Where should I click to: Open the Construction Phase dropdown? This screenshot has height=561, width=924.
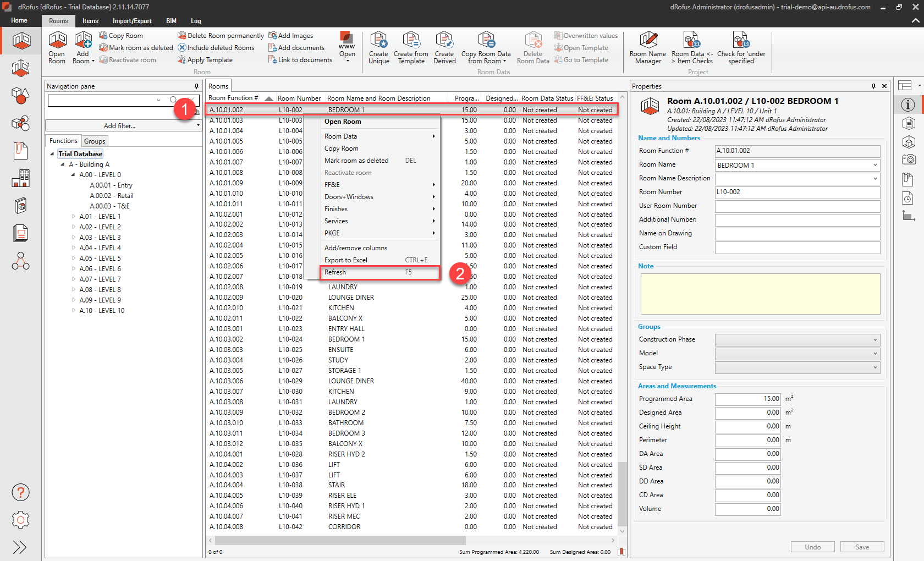(x=797, y=340)
